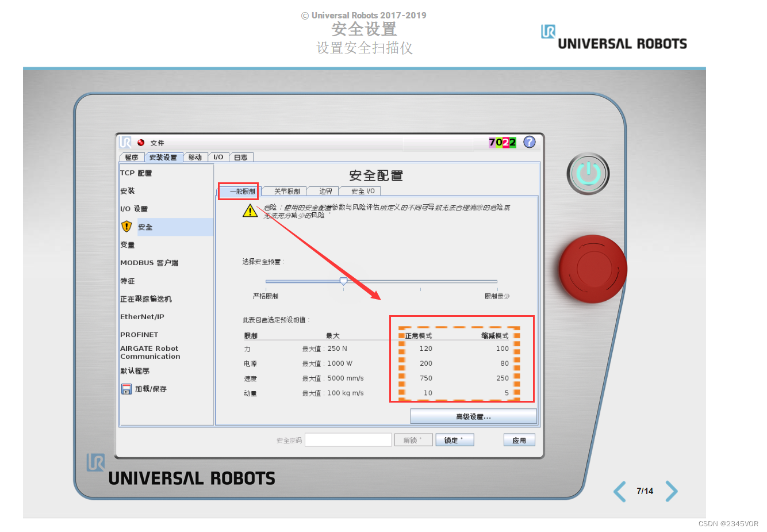Switch to the 移动 tab
767x532 pixels.
[195, 157]
